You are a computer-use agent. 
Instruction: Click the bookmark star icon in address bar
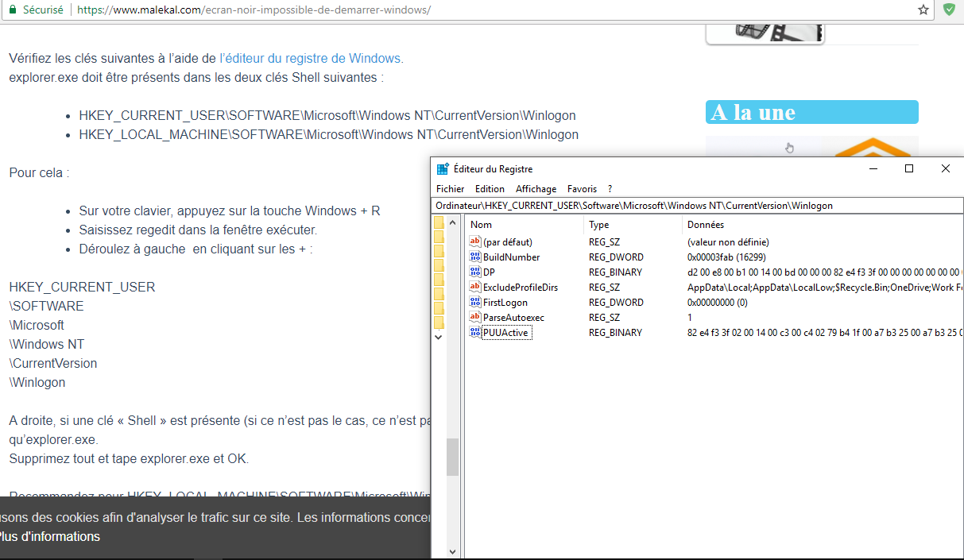point(923,10)
